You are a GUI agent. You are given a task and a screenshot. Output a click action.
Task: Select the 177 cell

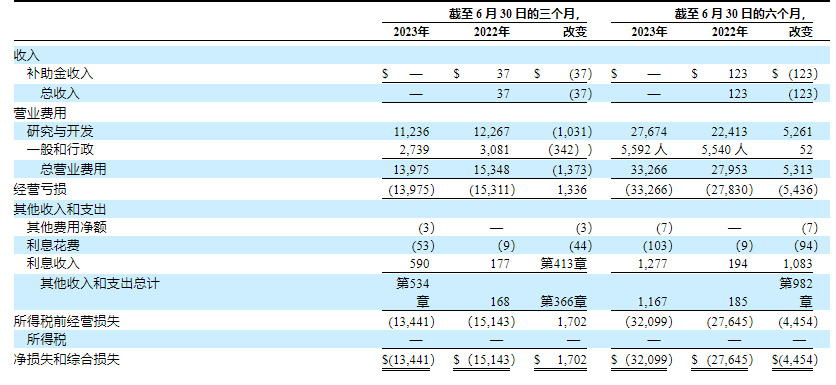click(500, 264)
